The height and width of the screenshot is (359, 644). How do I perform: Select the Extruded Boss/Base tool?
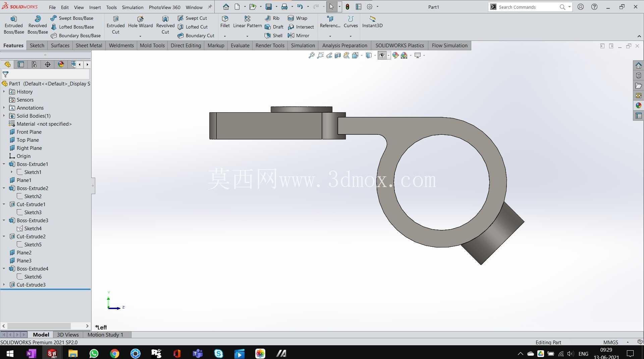coord(14,25)
